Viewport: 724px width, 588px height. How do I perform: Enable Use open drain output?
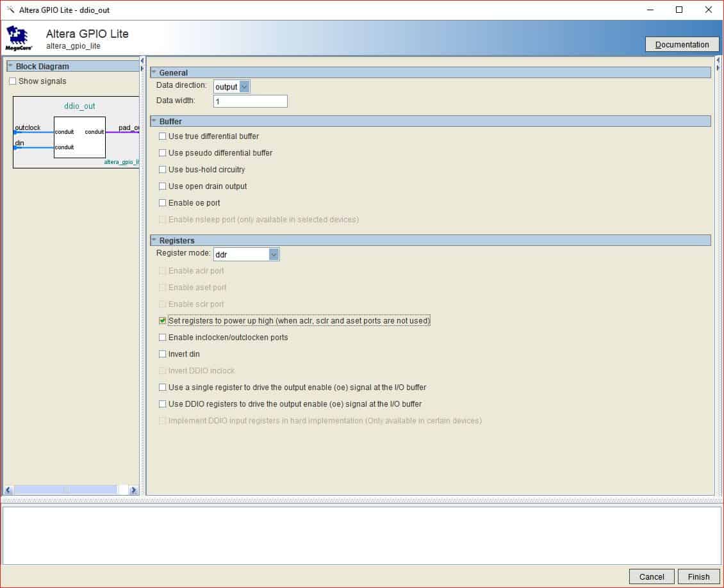(x=162, y=186)
